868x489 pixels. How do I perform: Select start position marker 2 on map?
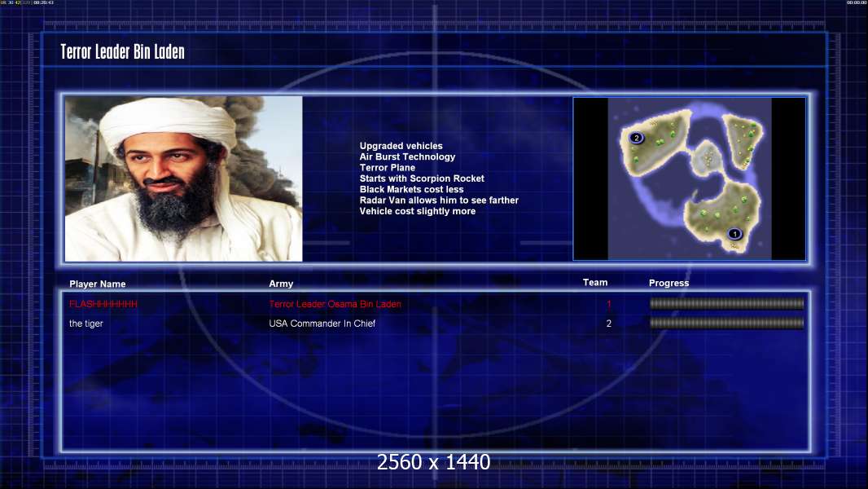coord(637,138)
